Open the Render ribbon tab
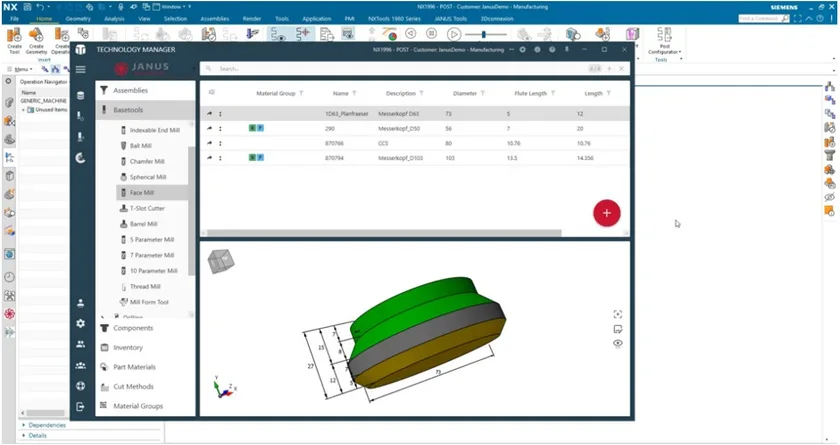Image resolution: width=840 pixels, height=445 pixels. click(x=252, y=19)
